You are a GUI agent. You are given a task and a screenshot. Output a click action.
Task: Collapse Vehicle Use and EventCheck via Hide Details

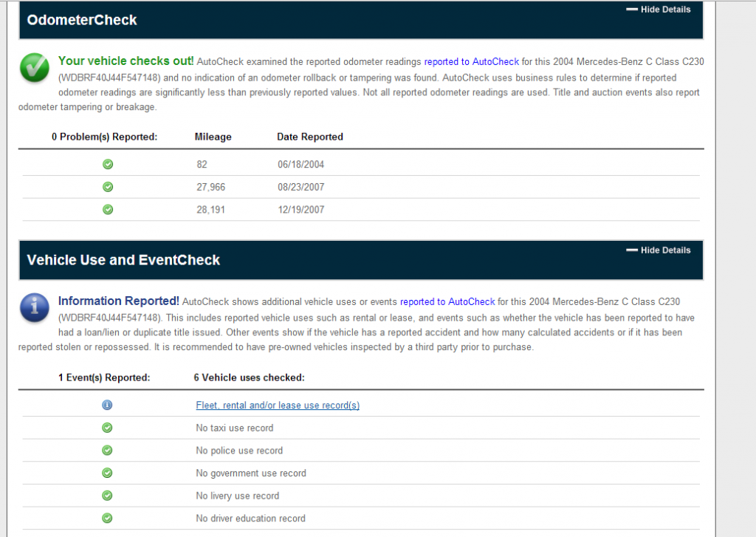[x=658, y=250]
